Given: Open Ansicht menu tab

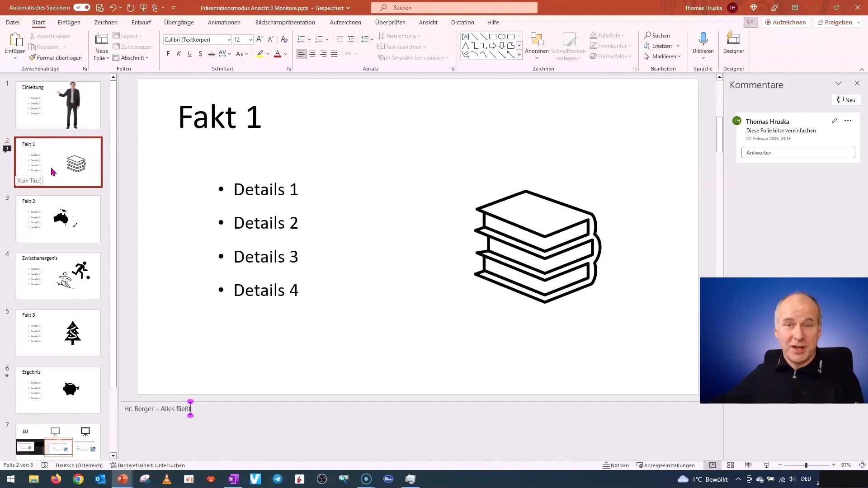Looking at the screenshot, I should [x=428, y=22].
